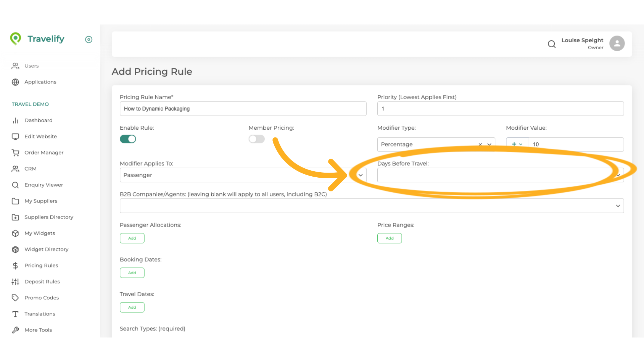Click Add under Passenger Allocations
644x362 pixels.
click(132, 238)
